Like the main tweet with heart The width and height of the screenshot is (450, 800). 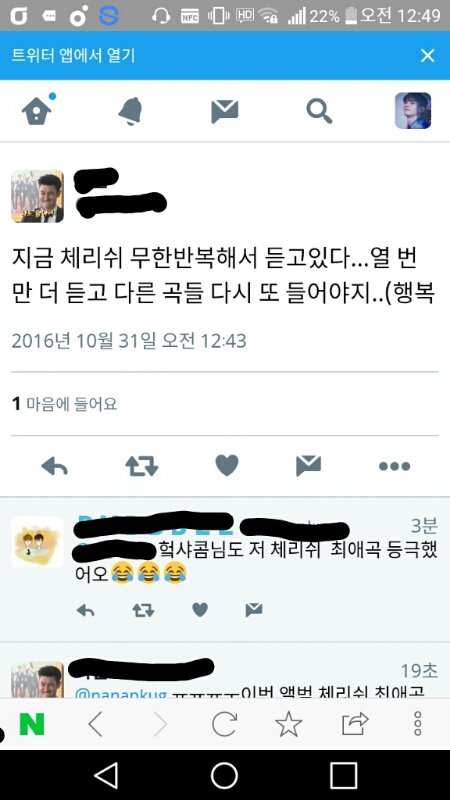point(227,465)
